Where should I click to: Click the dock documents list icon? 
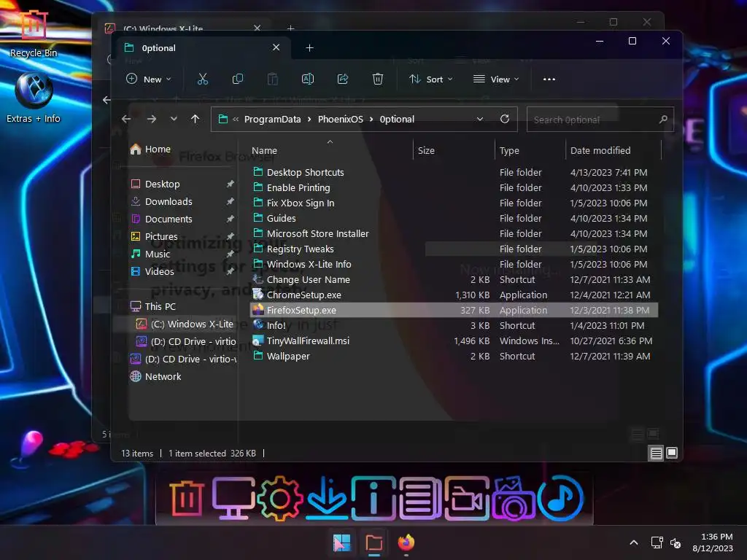click(x=420, y=499)
